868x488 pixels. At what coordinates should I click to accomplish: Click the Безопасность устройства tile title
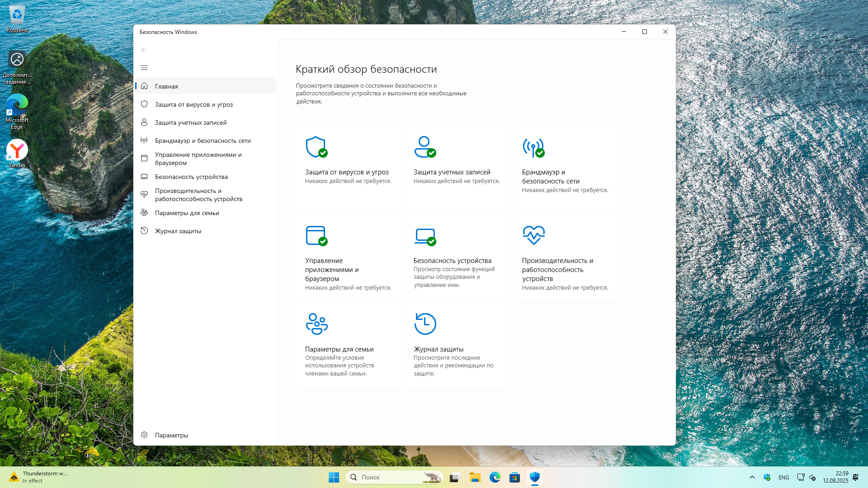click(x=452, y=261)
